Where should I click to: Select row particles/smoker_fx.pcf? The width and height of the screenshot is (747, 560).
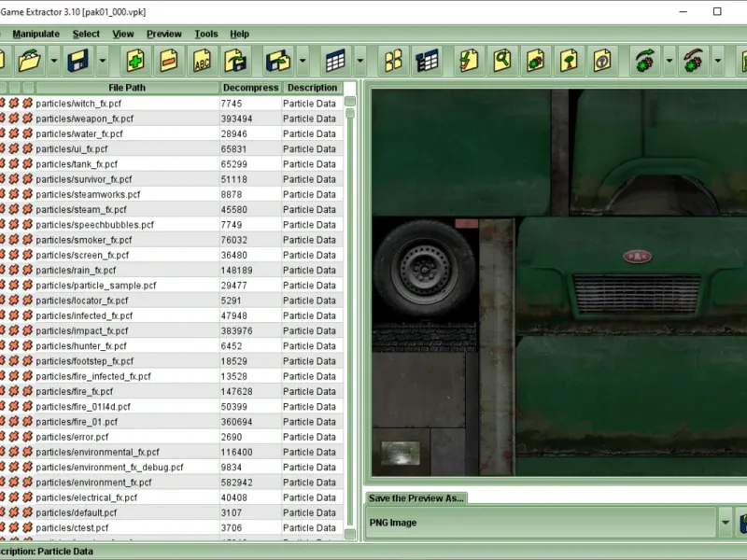(171, 240)
